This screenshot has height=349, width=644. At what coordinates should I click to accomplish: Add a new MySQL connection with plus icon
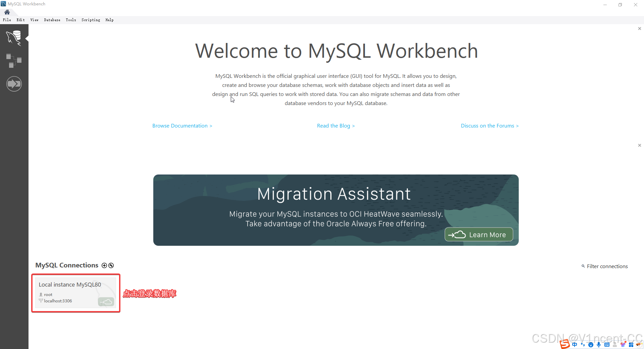click(x=104, y=265)
